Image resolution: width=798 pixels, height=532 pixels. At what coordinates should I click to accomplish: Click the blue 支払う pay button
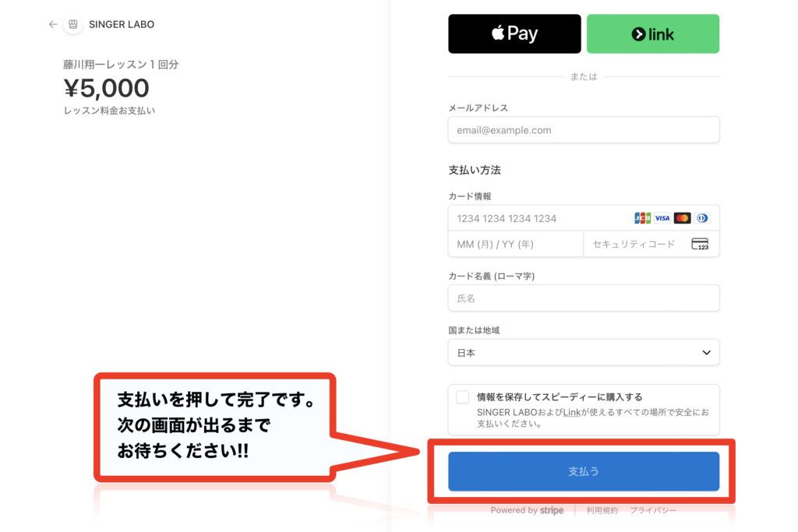(584, 471)
